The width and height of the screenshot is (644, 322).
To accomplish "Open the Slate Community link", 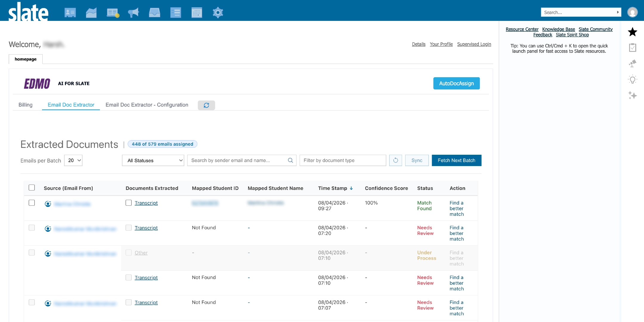I will (x=596, y=29).
